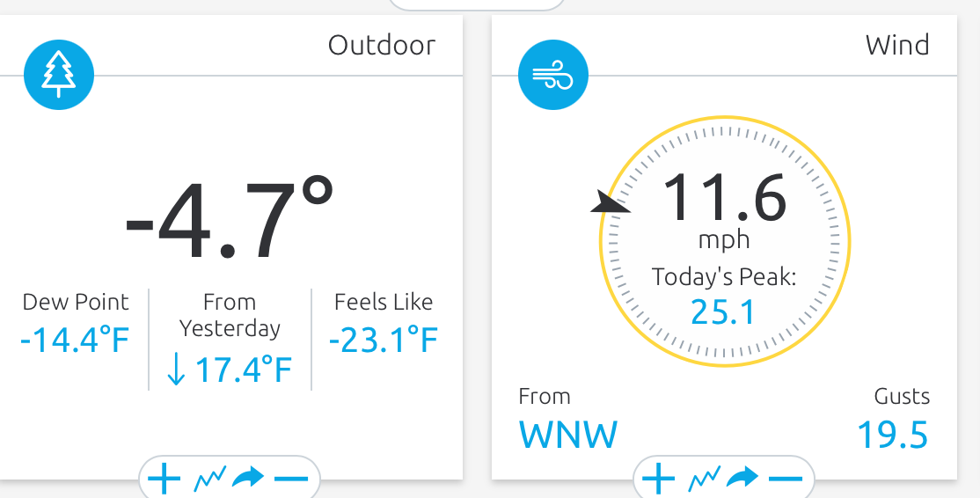
Task: Open the Outdoor tile graph icon
Action: pyautogui.click(x=210, y=479)
